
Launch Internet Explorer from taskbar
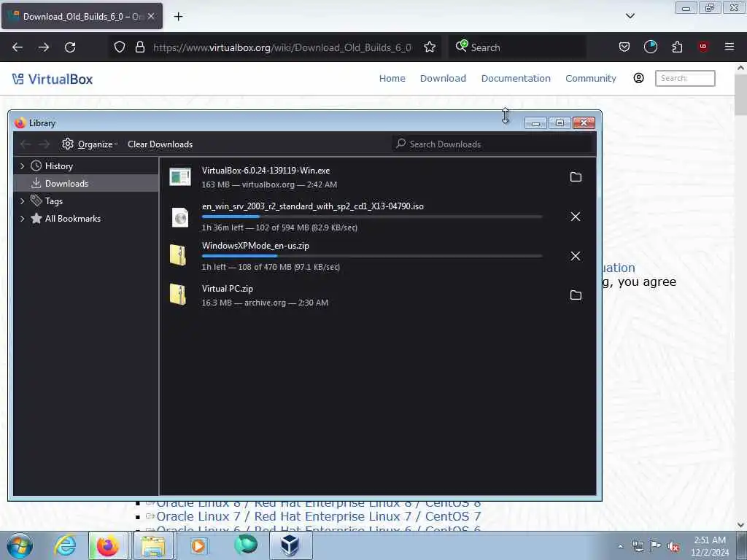pyautogui.click(x=65, y=545)
